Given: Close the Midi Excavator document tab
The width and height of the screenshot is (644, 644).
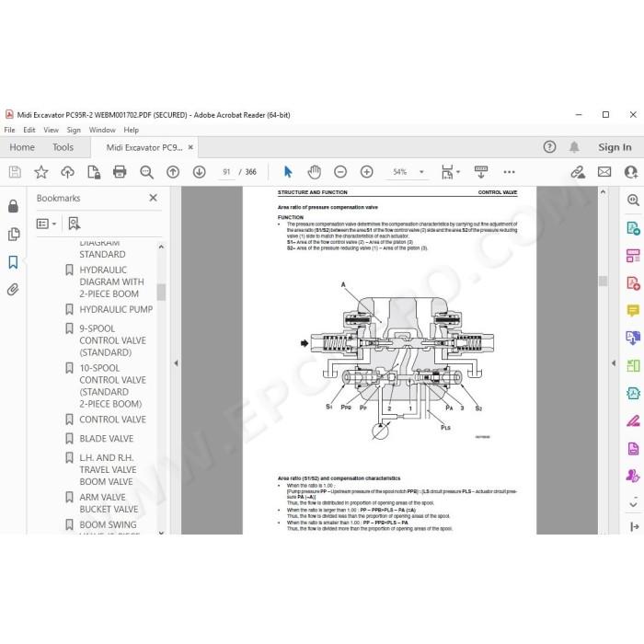Looking at the screenshot, I should (x=190, y=147).
